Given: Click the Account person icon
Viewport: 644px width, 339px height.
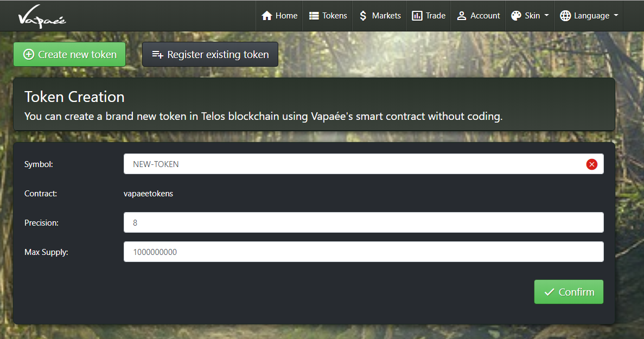Looking at the screenshot, I should (462, 16).
